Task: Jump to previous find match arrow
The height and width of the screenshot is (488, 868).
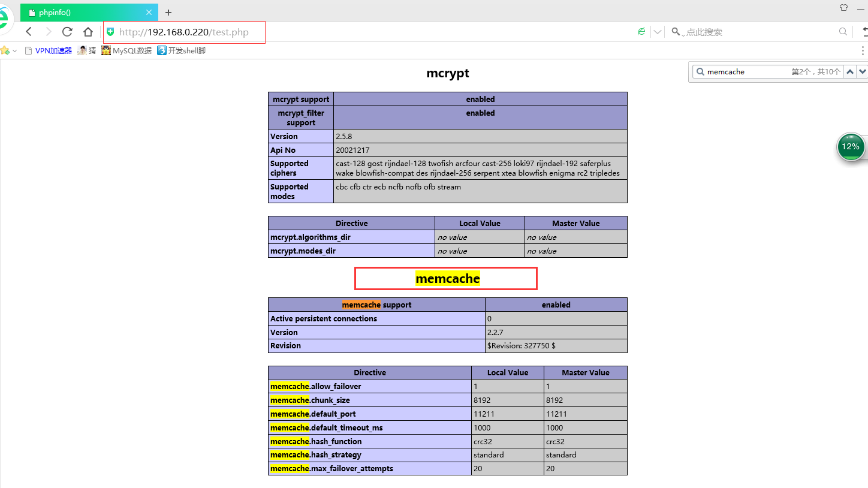Action: [x=849, y=71]
